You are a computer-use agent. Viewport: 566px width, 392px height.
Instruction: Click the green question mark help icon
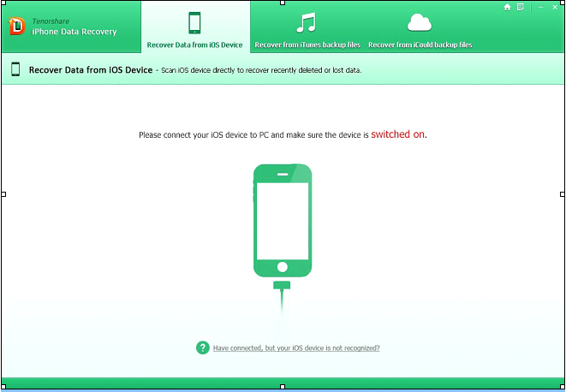click(202, 347)
